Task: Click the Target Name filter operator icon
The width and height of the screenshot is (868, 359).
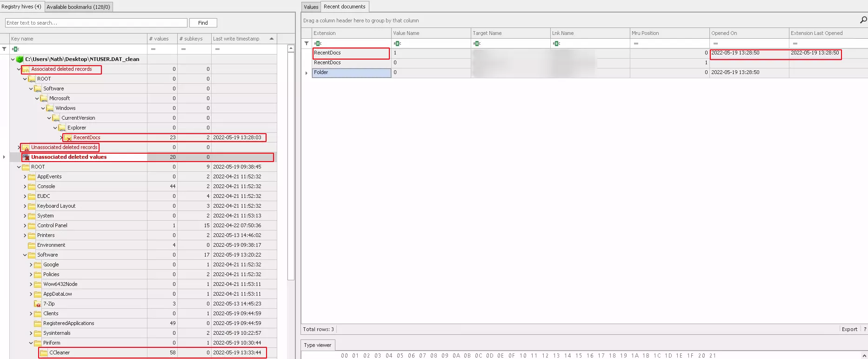Action: coord(477,43)
